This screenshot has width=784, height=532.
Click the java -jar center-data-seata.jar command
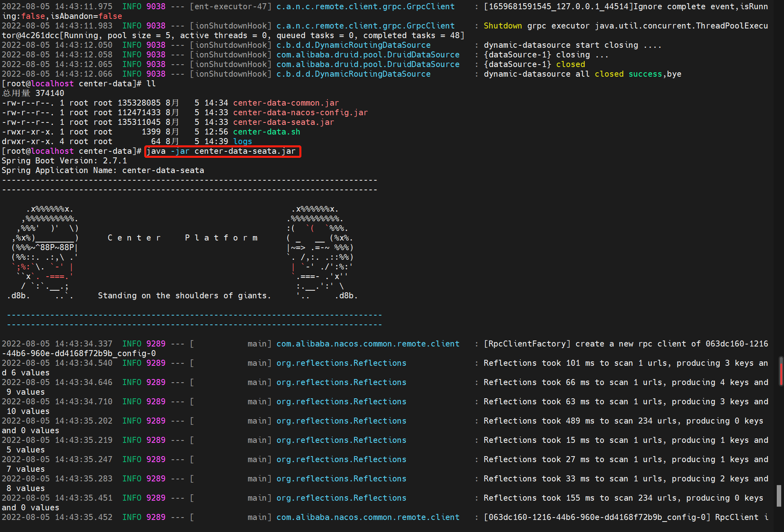point(221,151)
